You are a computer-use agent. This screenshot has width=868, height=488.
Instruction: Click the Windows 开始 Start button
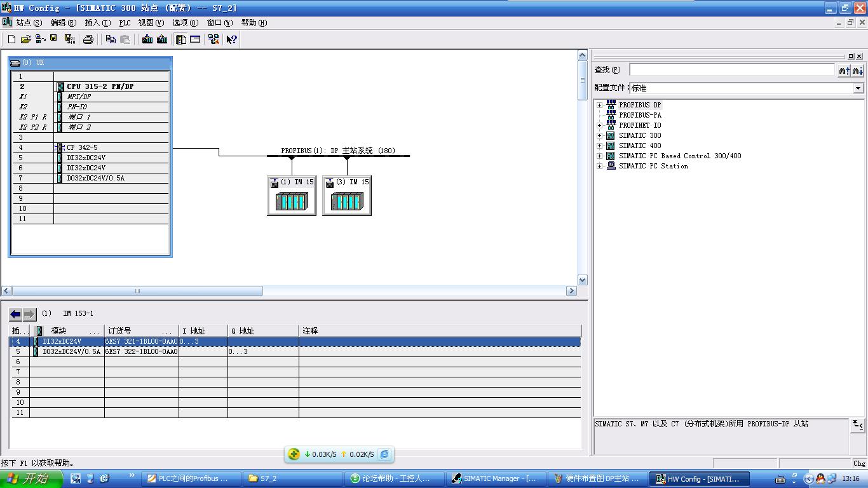tap(32, 478)
